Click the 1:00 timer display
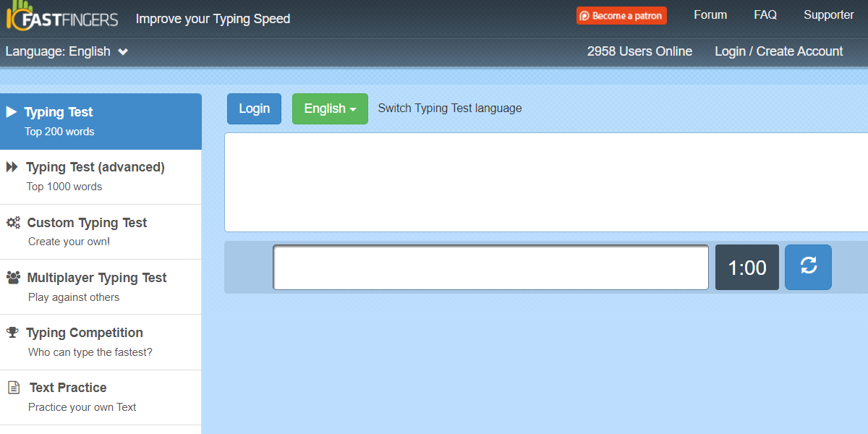 (746, 267)
